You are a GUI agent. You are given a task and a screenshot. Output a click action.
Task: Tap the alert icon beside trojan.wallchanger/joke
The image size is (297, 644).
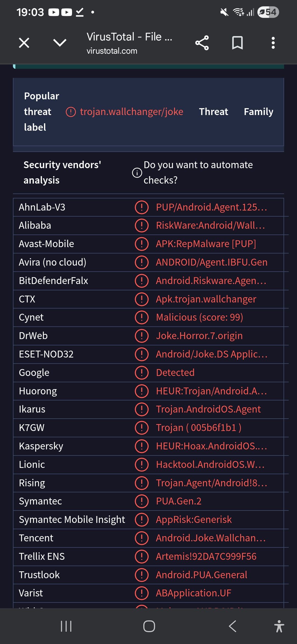click(x=71, y=112)
